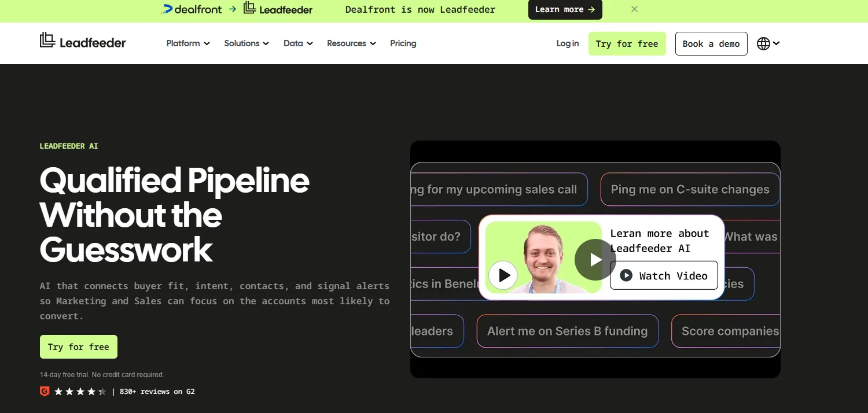
Task: Open the globe language selector
Action: tap(768, 43)
